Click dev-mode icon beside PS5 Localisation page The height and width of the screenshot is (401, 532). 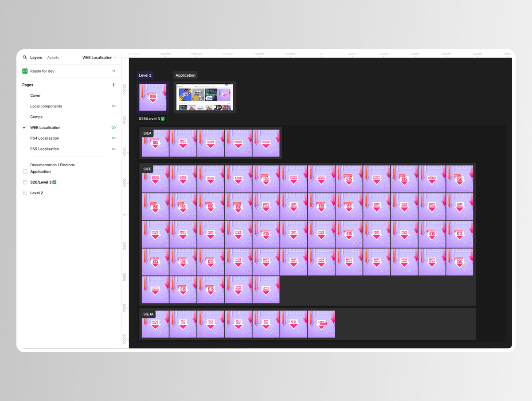113,149
